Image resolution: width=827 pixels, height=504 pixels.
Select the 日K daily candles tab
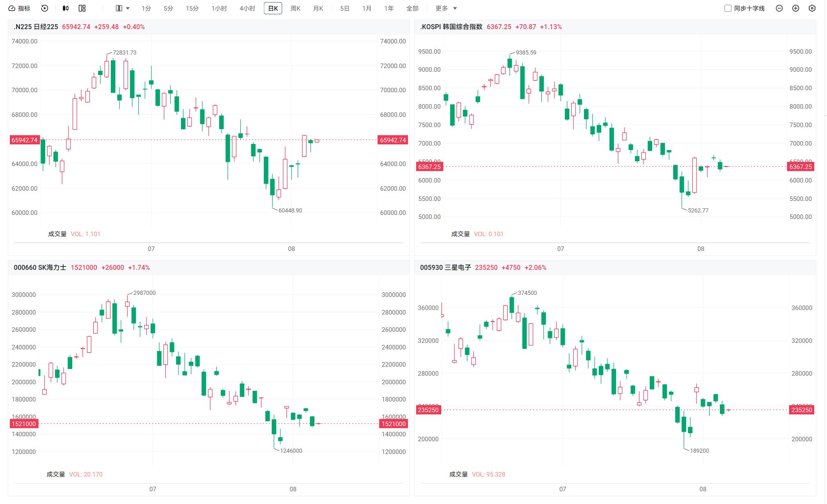(x=273, y=8)
